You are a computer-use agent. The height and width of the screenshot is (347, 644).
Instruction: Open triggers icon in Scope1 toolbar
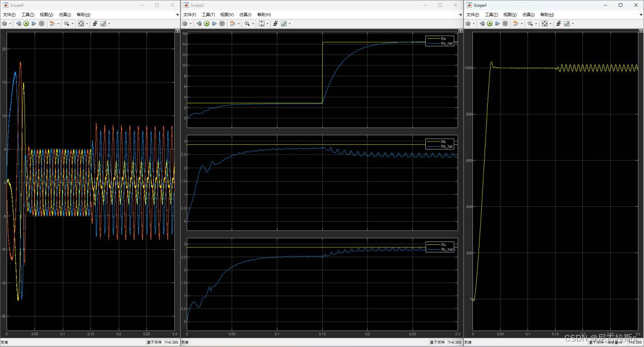point(558,24)
